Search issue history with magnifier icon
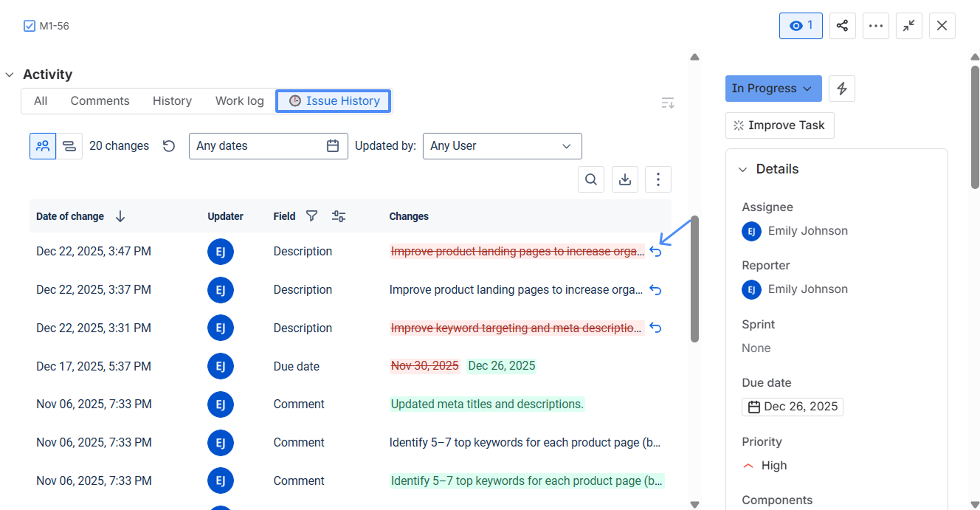Image resolution: width=980 pixels, height=510 pixels. tap(591, 179)
